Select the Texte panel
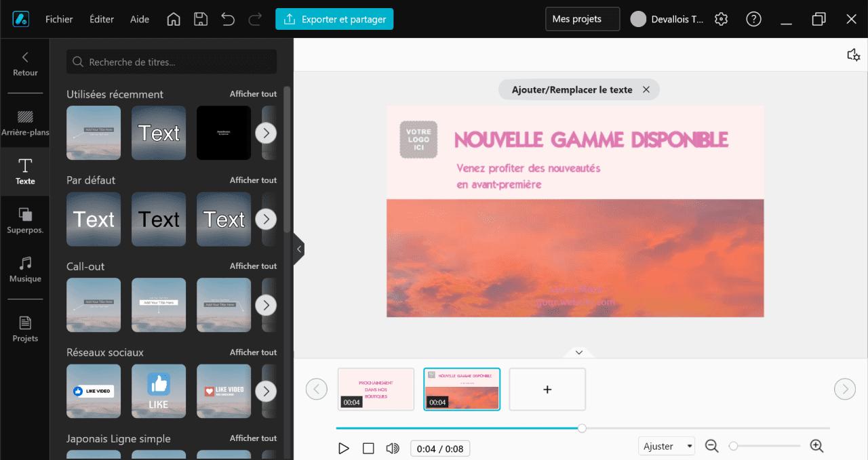The image size is (868, 460). point(25,171)
